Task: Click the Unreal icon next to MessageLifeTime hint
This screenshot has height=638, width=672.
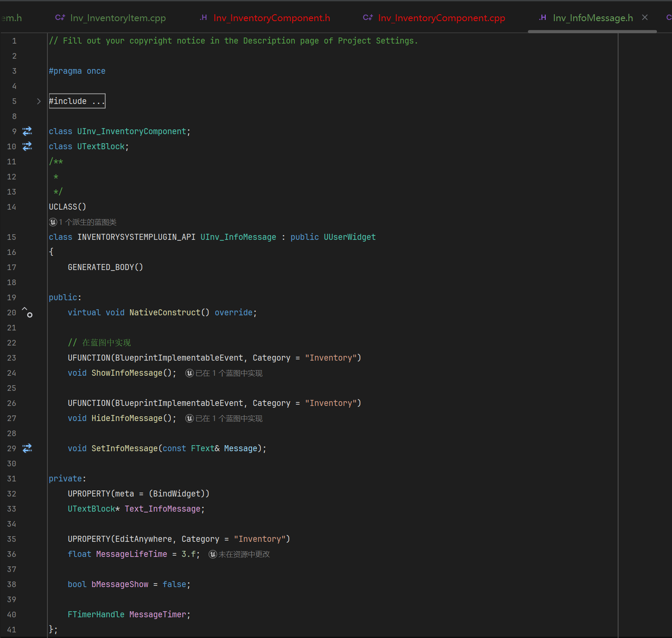Action: tap(213, 554)
